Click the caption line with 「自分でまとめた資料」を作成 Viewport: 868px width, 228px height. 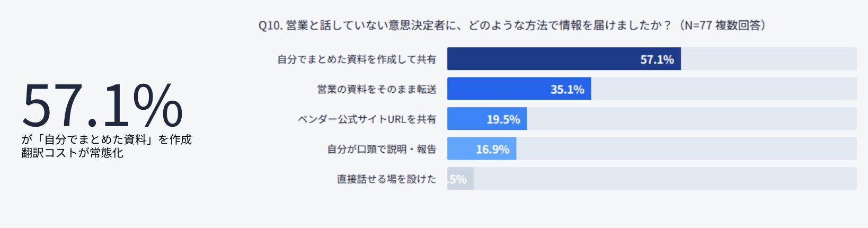pos(107,139)
